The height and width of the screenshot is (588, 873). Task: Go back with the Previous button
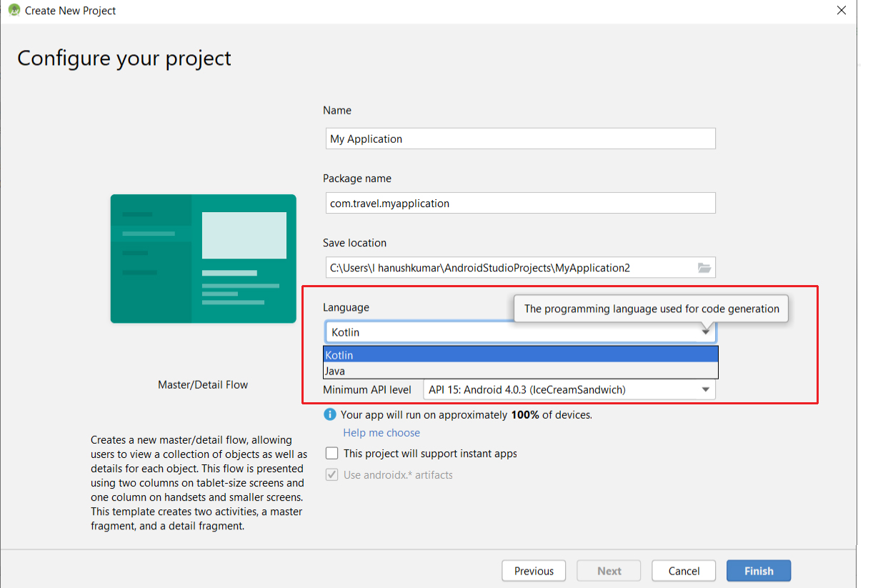coord(534,571)
